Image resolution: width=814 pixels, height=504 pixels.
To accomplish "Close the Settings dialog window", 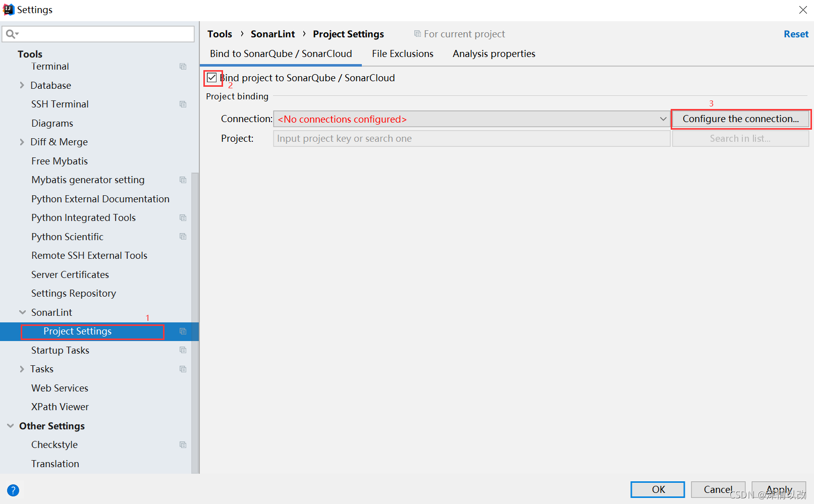I will pyautogui.click(x=803, y=10).
